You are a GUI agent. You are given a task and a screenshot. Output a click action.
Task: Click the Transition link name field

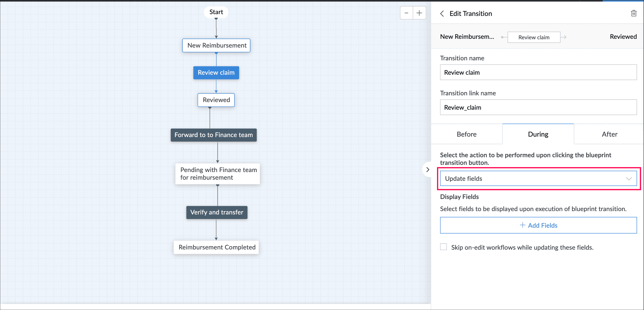[x=538, y=107]
